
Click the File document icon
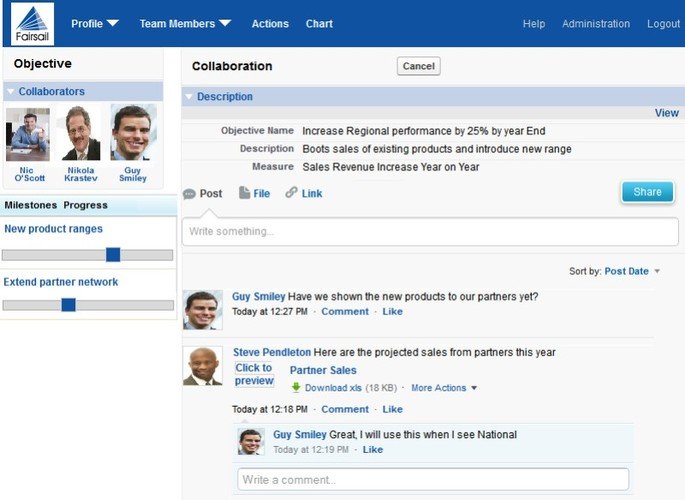[244, 193]
